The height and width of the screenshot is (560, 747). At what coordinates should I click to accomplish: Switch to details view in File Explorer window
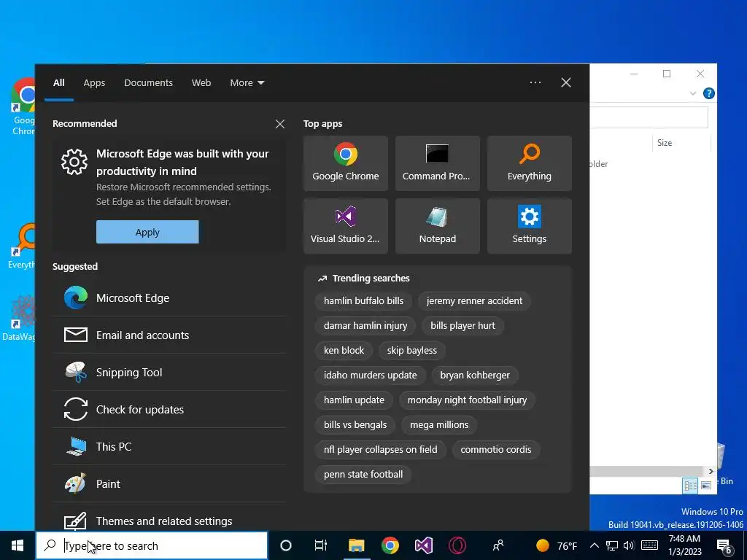coord(690,485)
